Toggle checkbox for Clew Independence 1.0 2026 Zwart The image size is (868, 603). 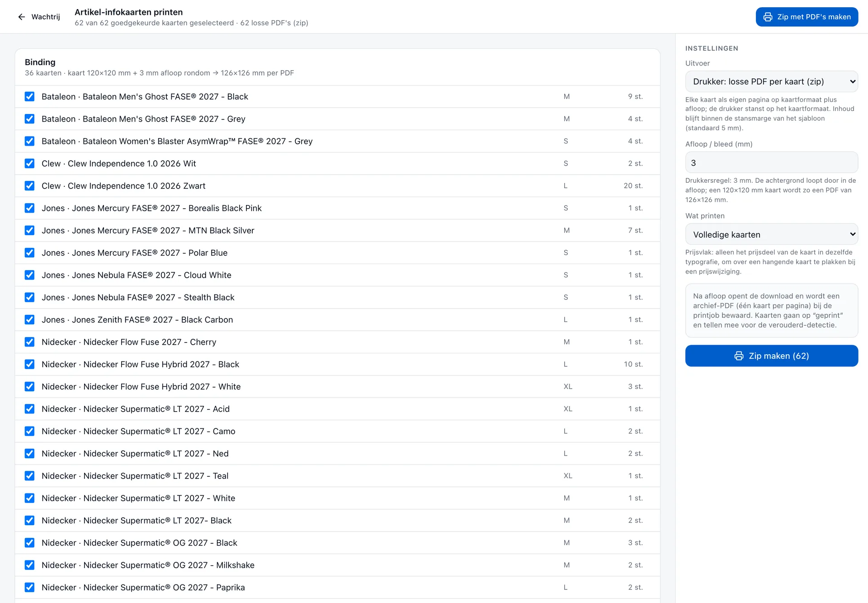[29, 185]
